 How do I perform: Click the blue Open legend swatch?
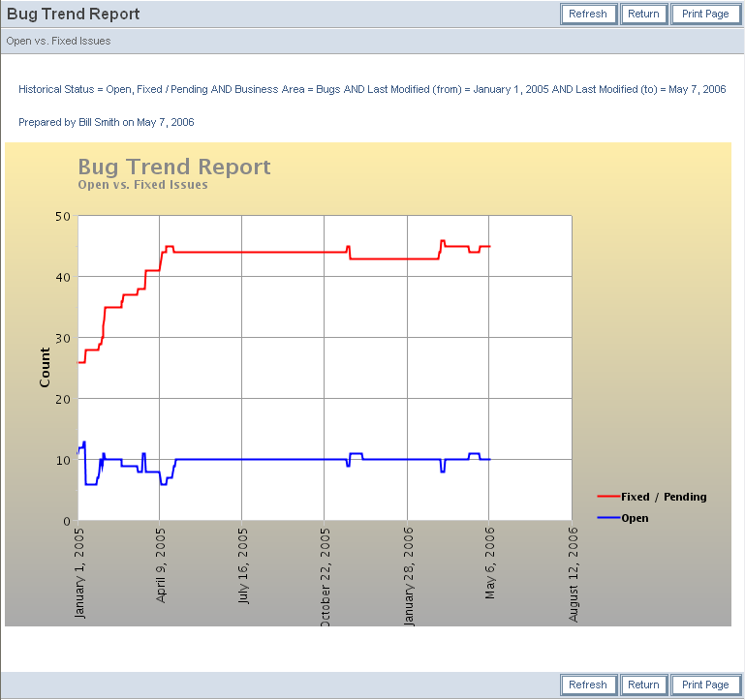pos(607,518)
